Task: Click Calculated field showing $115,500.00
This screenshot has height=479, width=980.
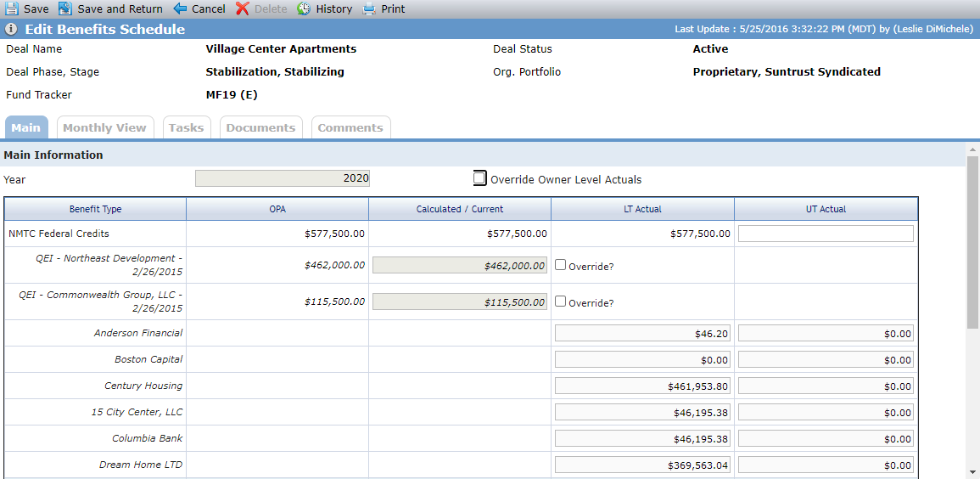Action: pyautogui.click(x=460, y=302)
